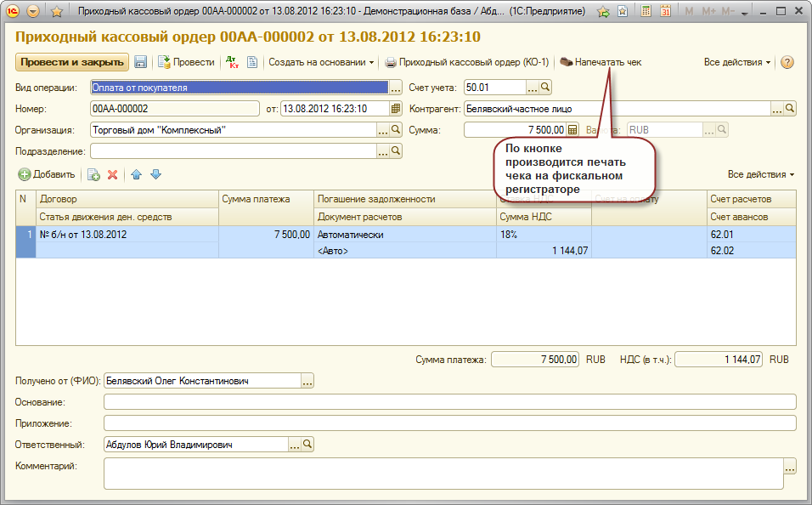The image size is (812, 505).
Task: Open the table's Все действия menu
Action: [x=761, y=174]
